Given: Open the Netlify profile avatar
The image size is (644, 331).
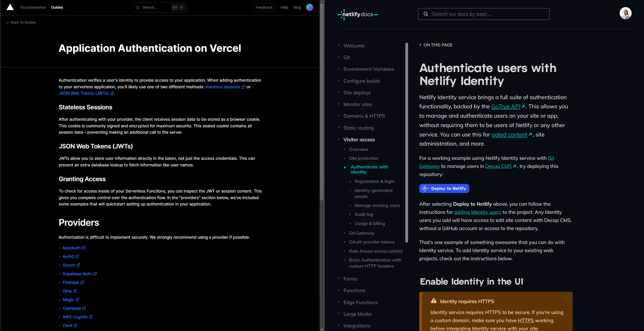Looking at the screenshot, I should tap(625, 13).
